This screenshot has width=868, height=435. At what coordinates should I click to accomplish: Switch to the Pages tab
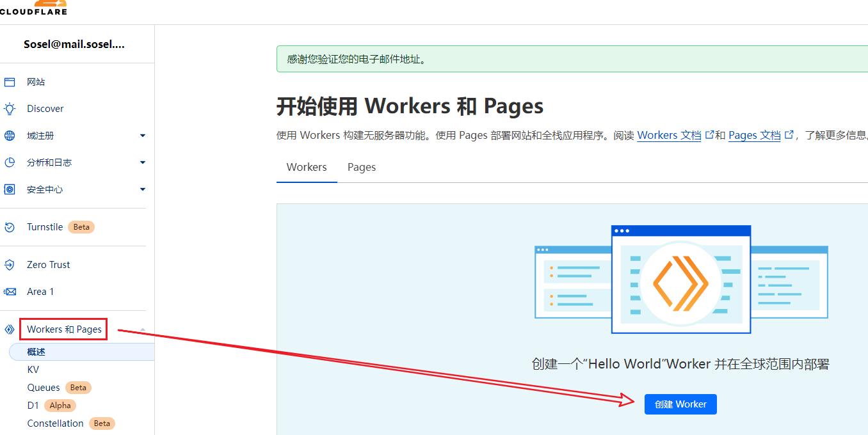362,167
